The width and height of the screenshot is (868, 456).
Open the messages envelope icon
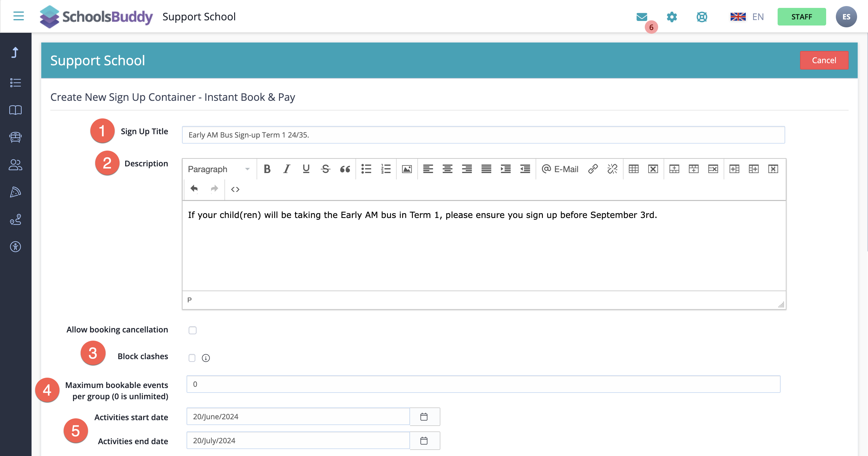click(x=641, y=16)
